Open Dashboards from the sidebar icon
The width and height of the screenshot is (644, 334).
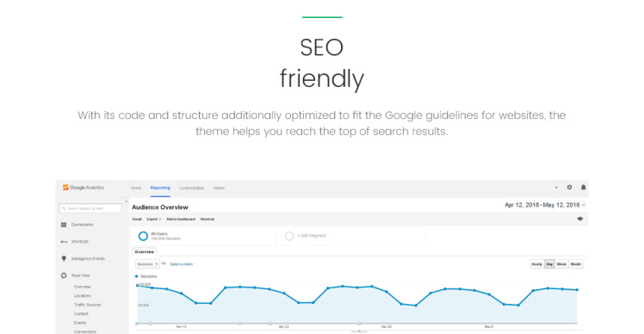(x=64, y=225)
